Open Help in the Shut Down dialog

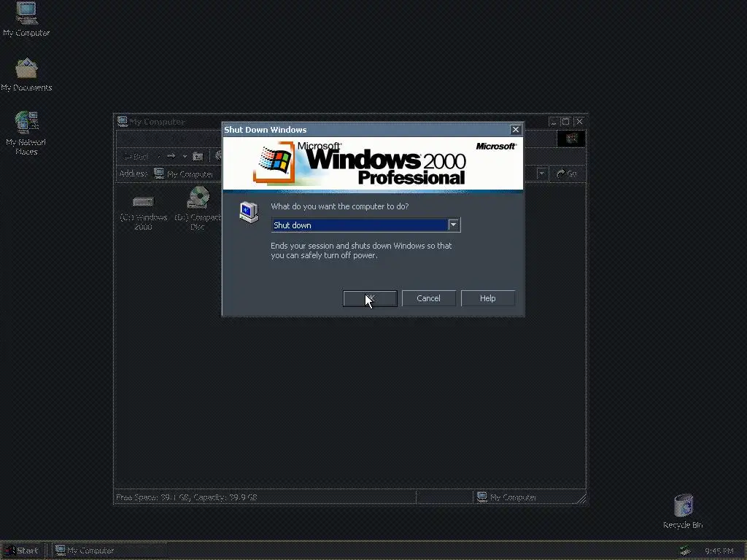pos(487,298)
